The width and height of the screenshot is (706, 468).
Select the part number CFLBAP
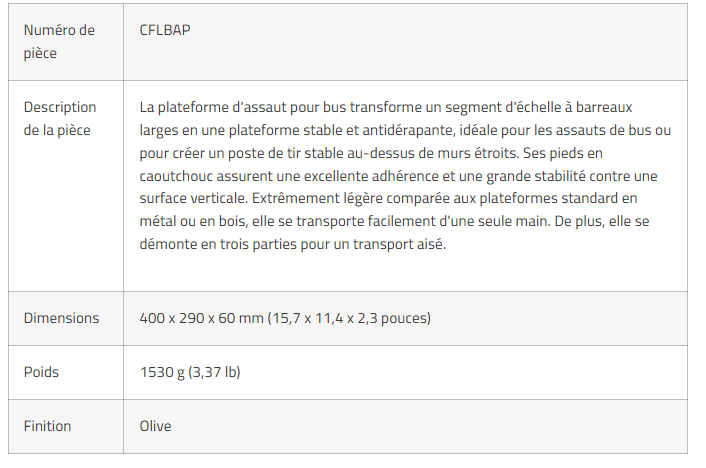point(165,30)
